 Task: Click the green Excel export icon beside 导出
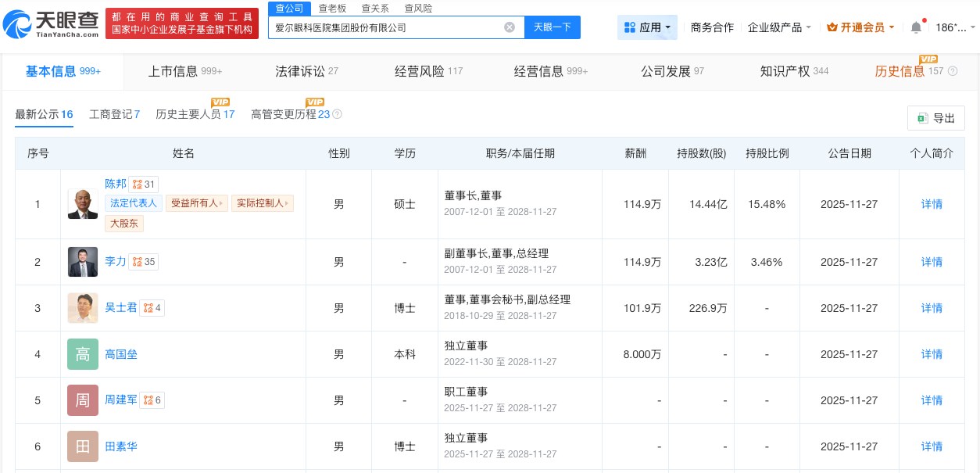click(922, 118)
